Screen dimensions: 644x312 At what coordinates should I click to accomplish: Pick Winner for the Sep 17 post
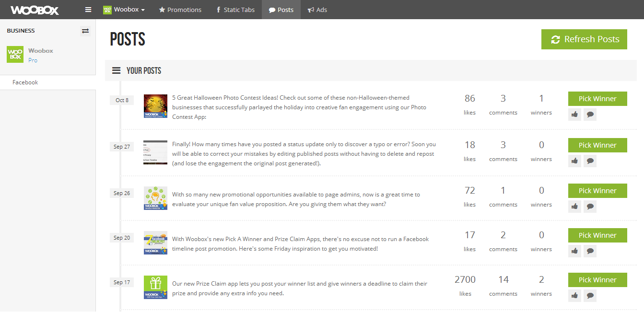(597, 280)
